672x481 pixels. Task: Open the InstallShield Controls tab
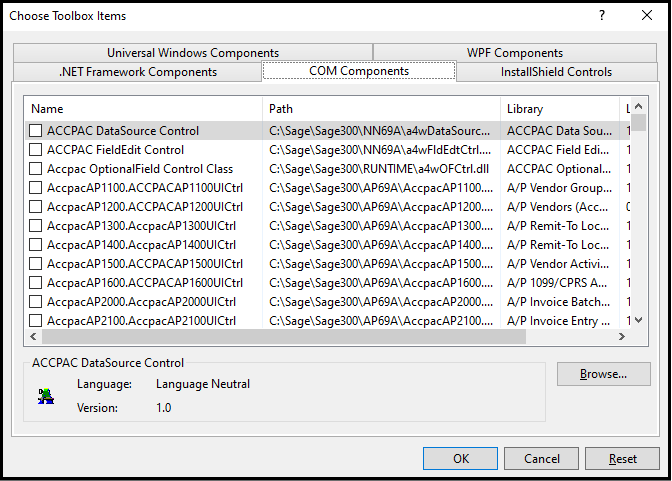coord(556,72)
